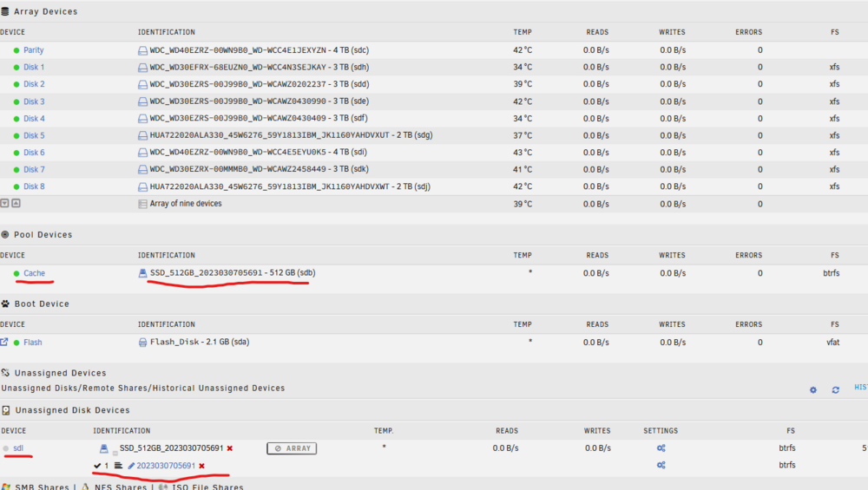Click the grey status dot beside sdl
The width and height of the screenshot is (868, 490).
(x=6, y=448)
